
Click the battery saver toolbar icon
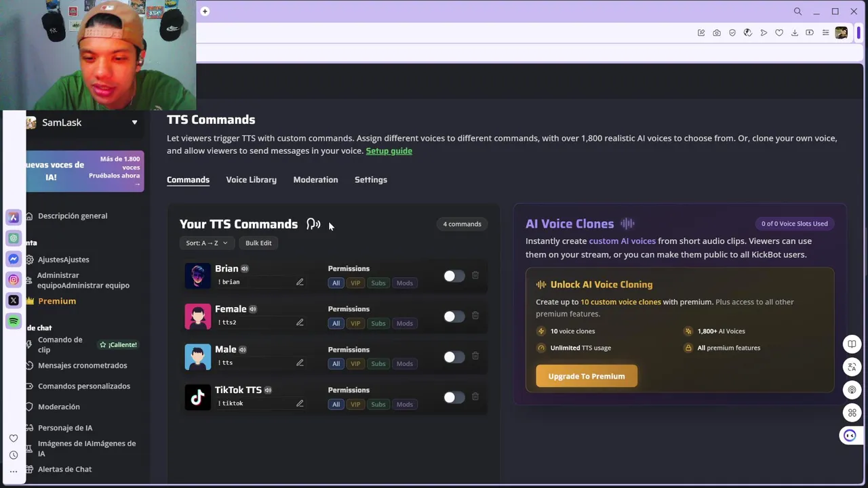pyautogui.click(x=810, y=33)
